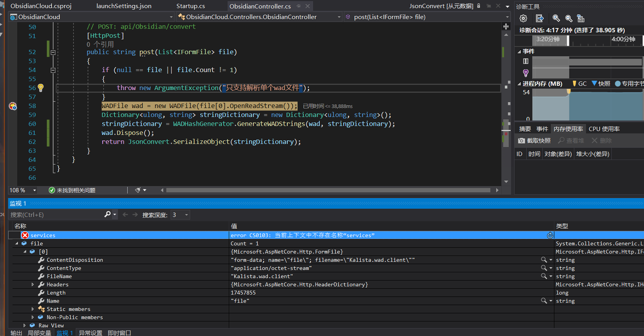Switch to the CPU 使用率 tab

[x=604, y=129]
